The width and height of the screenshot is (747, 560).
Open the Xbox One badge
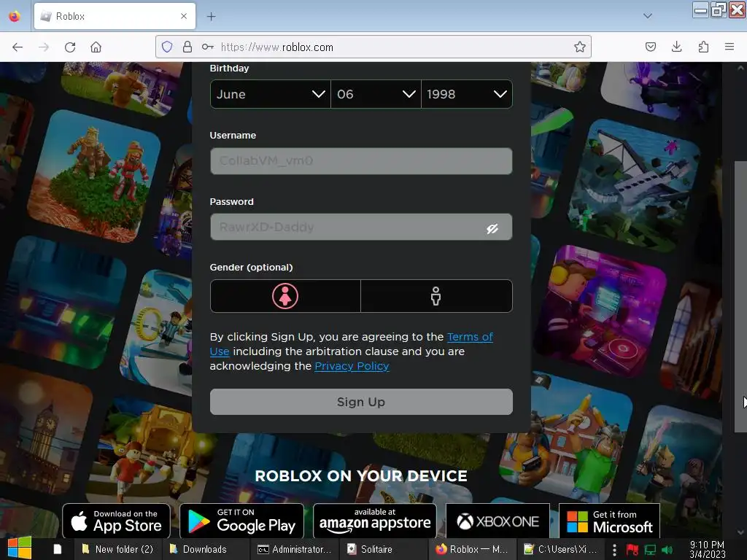498,521
